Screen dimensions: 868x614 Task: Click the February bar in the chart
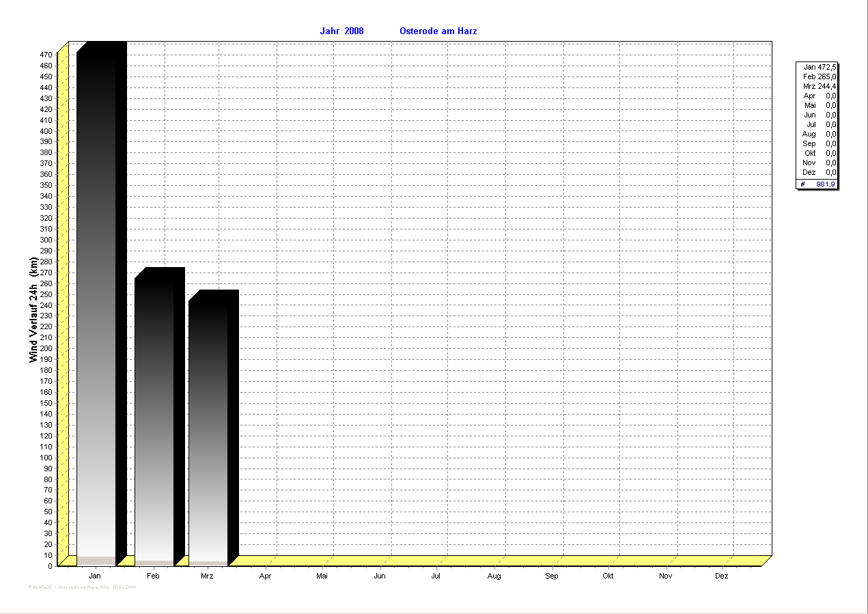[x=154, y=420]
